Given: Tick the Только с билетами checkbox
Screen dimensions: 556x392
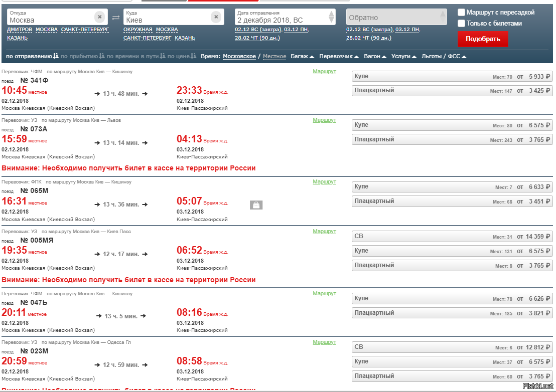Looking at the screenshot, I should tap(461, 24).
